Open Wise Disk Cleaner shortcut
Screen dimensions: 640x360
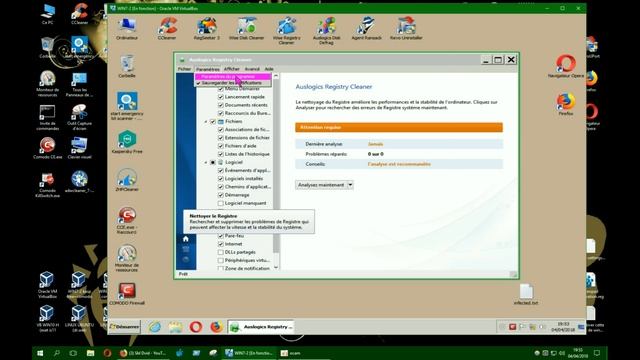[247, 29]
